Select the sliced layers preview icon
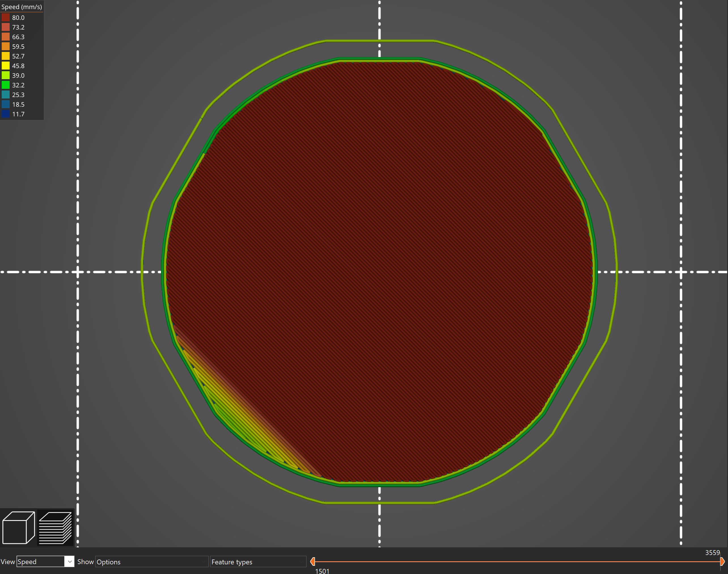 pos(55,527)
